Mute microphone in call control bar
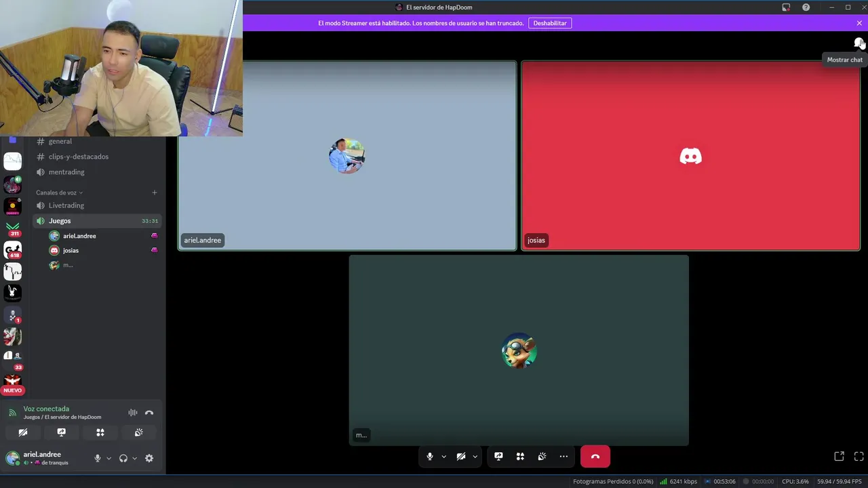 pyautogui.click(x=430, y=457)
